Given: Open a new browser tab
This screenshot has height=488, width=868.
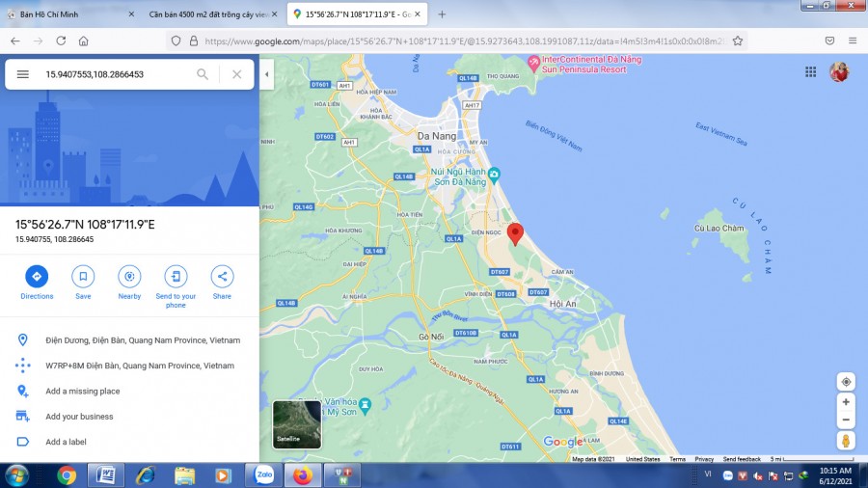Looking at the screenshot, I should (x=442, y=14).
